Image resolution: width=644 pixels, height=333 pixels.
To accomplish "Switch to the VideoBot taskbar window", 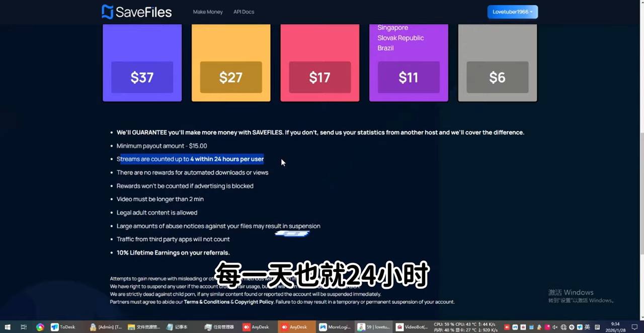I will pos(412,327).
